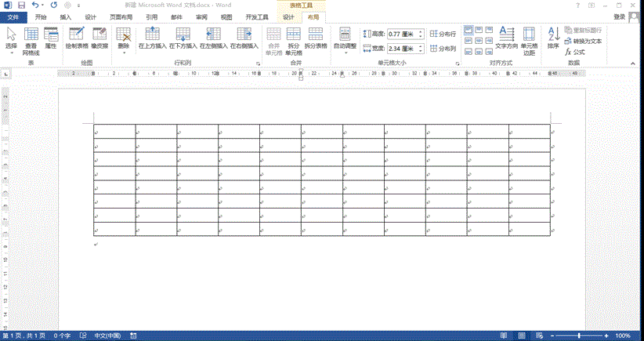Toggle View Gridlines (查看网格线)
644x341 pixels.
pos(31,38)
